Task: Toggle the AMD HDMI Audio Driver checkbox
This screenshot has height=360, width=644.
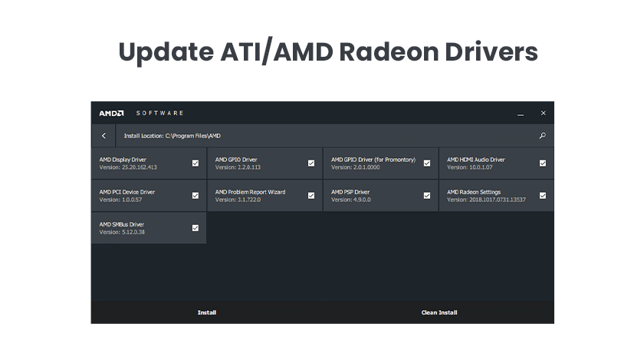Action: 543,163
